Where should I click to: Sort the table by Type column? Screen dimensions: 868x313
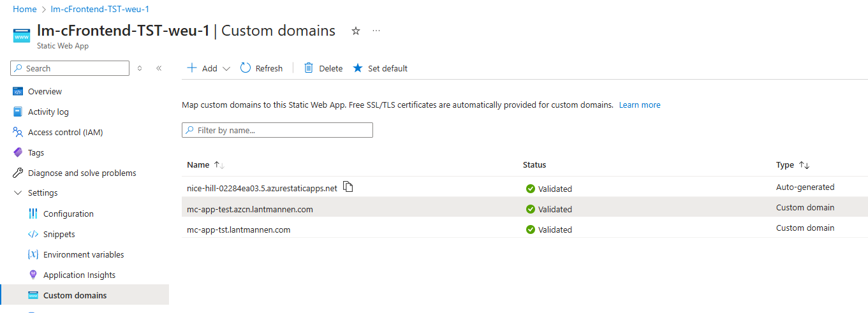tap(793, 164)
